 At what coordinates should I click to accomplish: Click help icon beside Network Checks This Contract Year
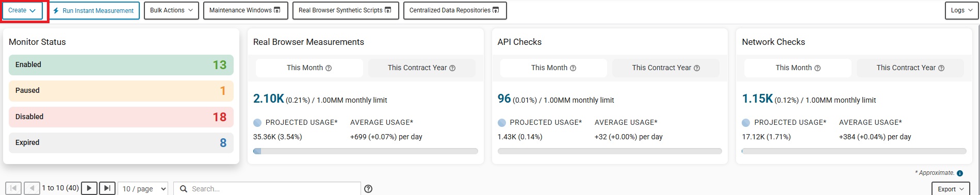(941, 68)
